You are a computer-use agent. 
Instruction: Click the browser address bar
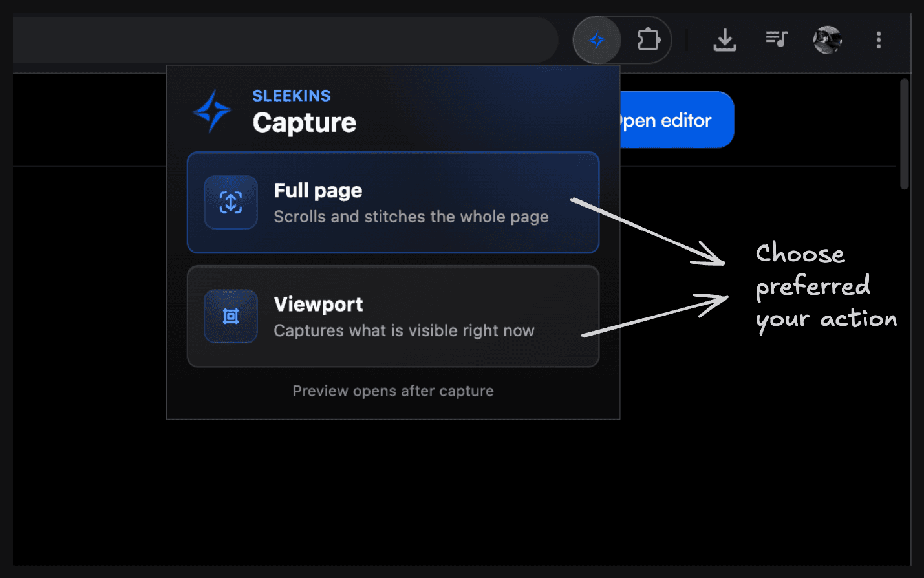coord(285,40)
